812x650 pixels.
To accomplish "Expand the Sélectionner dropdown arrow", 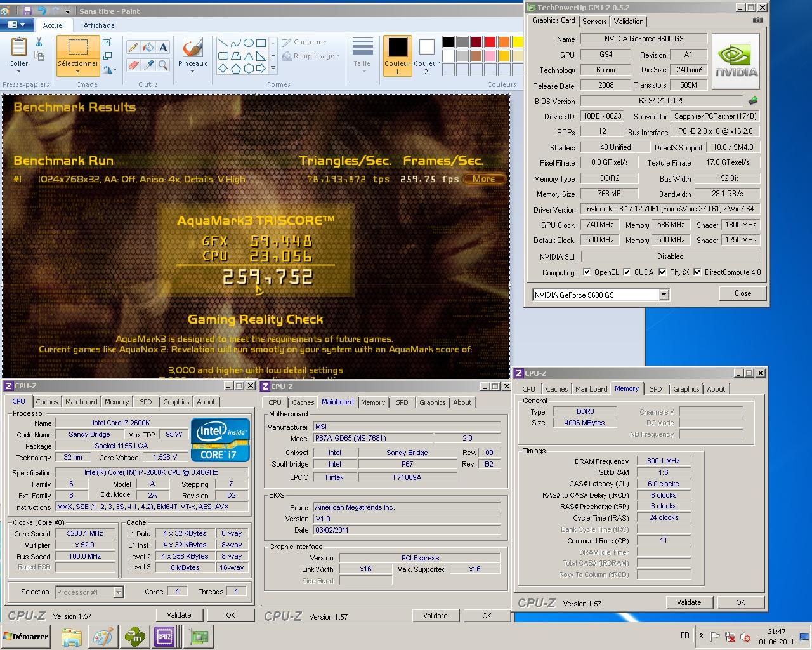I will pyautogui.click(x=78, y=71).
